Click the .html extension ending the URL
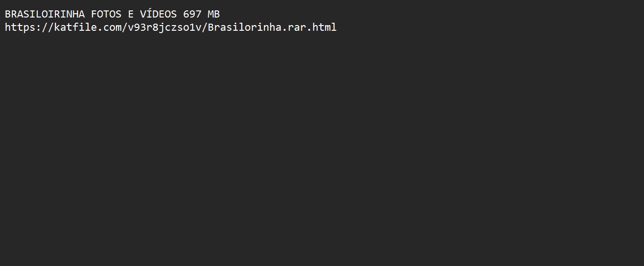This screenshot has height=266, width=644. [x=322, y=27]
